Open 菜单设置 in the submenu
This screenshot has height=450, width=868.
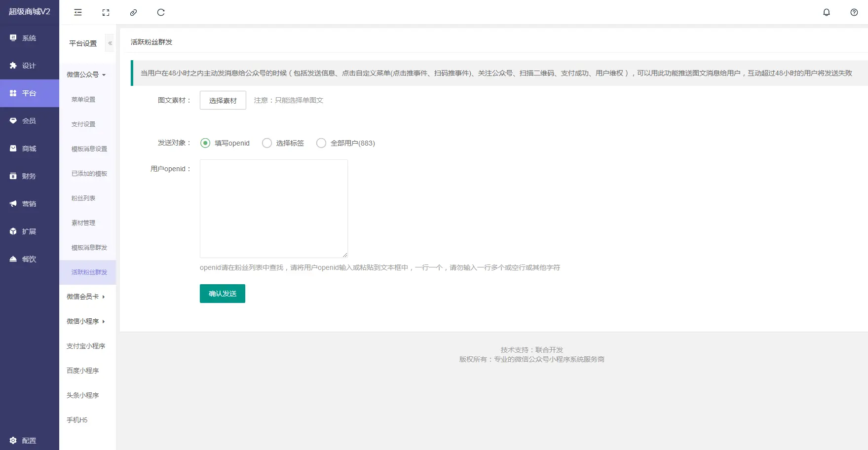(x=87, y=99)
